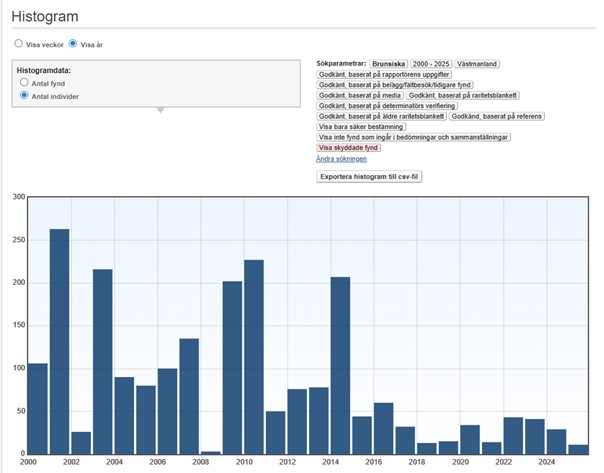The width and height of the screenshot is (604, 473).
Task: Click the Brunsiska search parameter tag
Action: [x=388, y=64]
